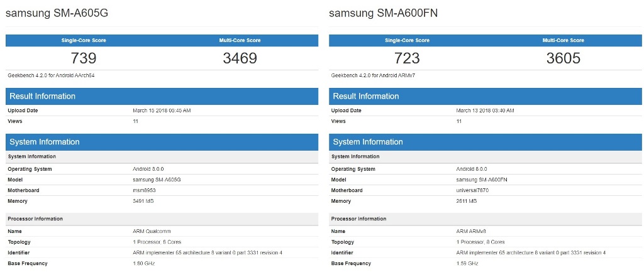The width and height of the screenshot is (644, 275).
Task: Select the multi-core score 3469
Action: pos(240,58)
